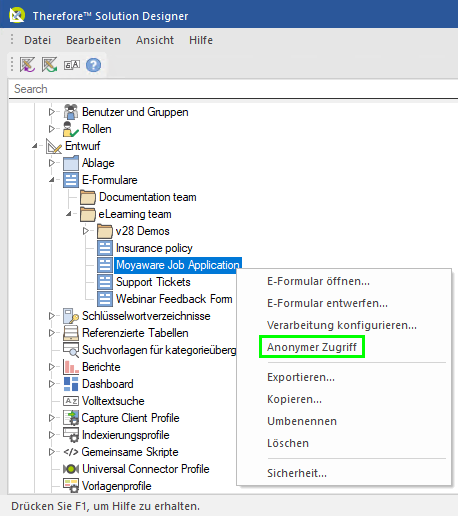Click the Capture Client Profile icon
Screen dimensions: 458x516
point(71,418)
